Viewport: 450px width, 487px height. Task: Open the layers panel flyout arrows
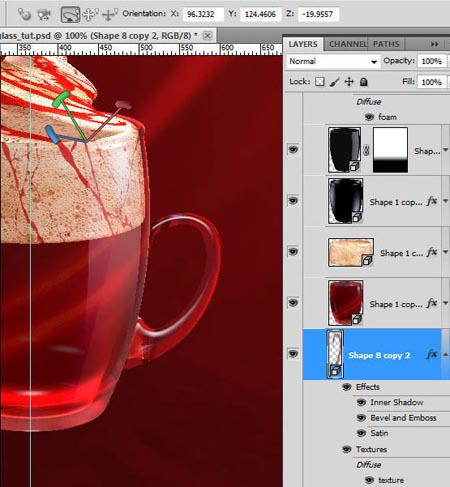click(434, 44)
